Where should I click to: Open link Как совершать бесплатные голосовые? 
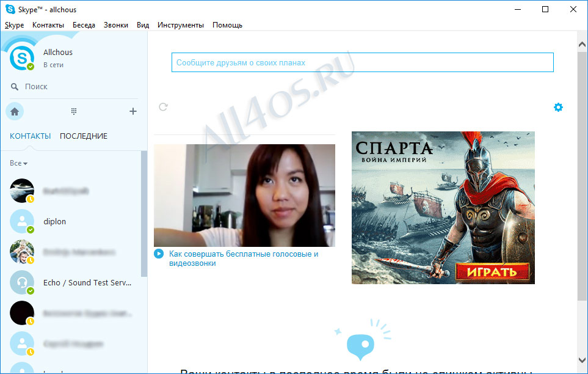(x=244, y=258)
